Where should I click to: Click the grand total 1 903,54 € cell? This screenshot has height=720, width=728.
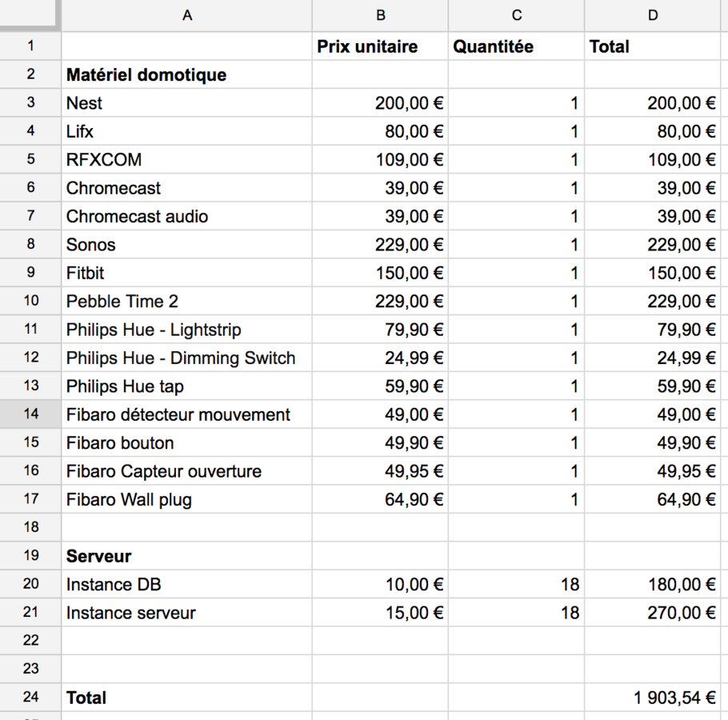pyautogui.click(x=652, y=698)
